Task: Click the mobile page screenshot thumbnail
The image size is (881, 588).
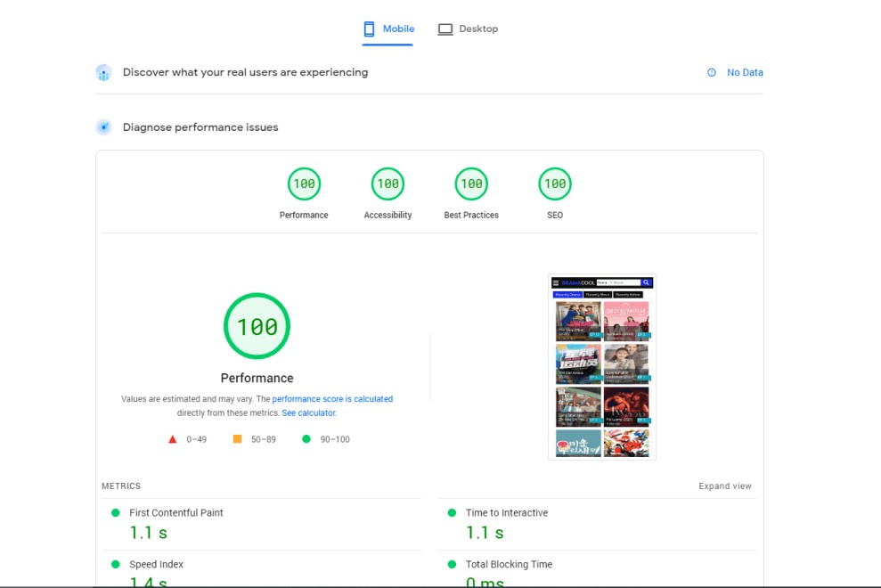Action: click(x=601, y=367)
